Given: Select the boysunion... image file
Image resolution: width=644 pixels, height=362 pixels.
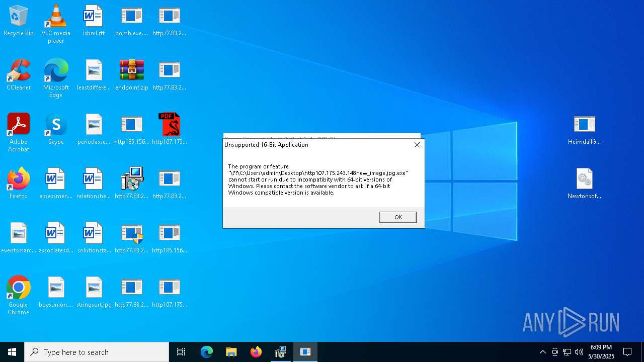Looking at the screenshot, I should (x=56, y=293).
